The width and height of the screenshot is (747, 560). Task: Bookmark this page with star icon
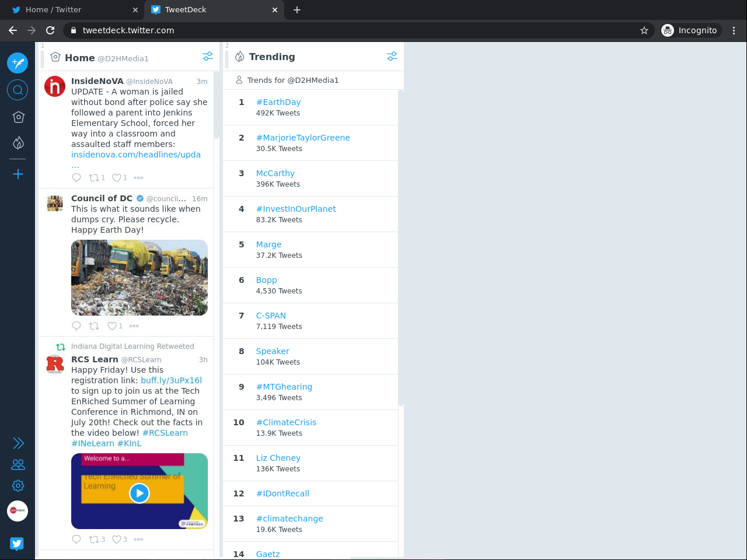(x=644, y=30)
